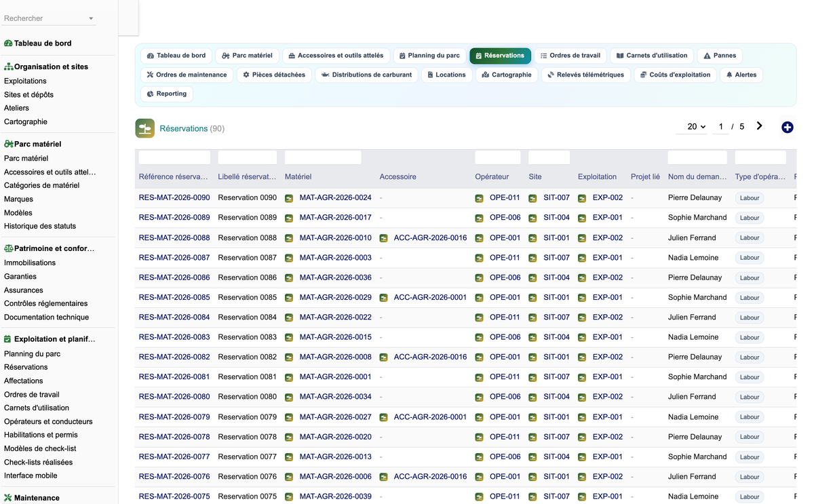Viewport: 814px width, 504px height.
Task: Click exploitation icon in RES-MAT-2026-0087 row
Action: click(582, 258)
